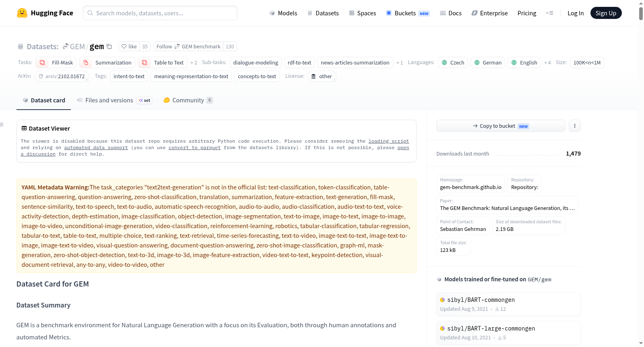Screen dimensions: 644x347
Task: Select the news-articles-summarization tag
Action: [x=355, y=62]
